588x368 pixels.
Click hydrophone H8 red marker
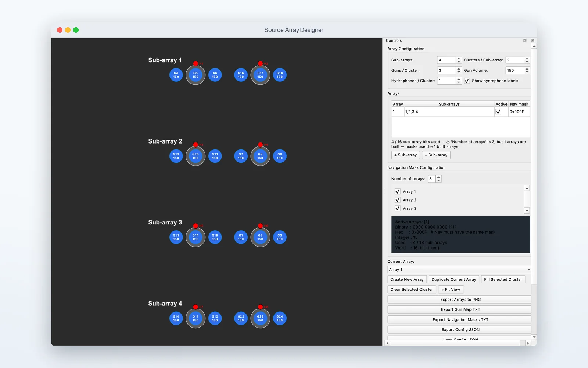[260, 307]
